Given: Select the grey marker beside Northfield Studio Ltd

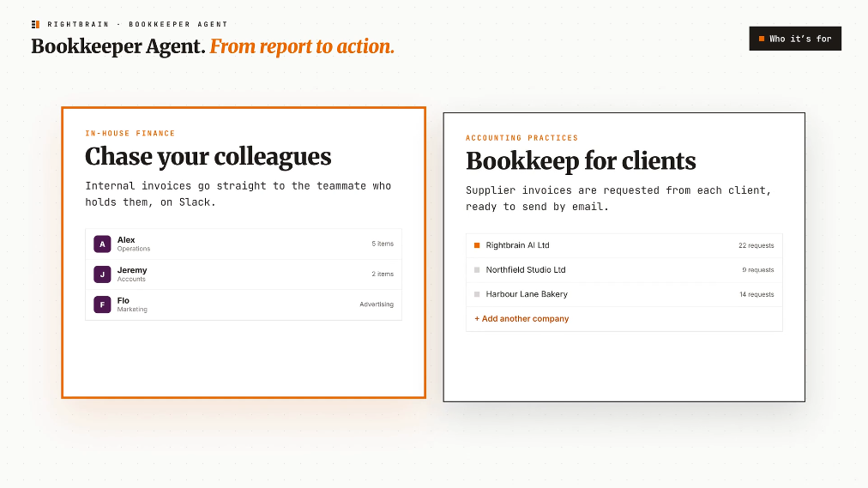Looking at the screenshot, I should click(477, 270).
